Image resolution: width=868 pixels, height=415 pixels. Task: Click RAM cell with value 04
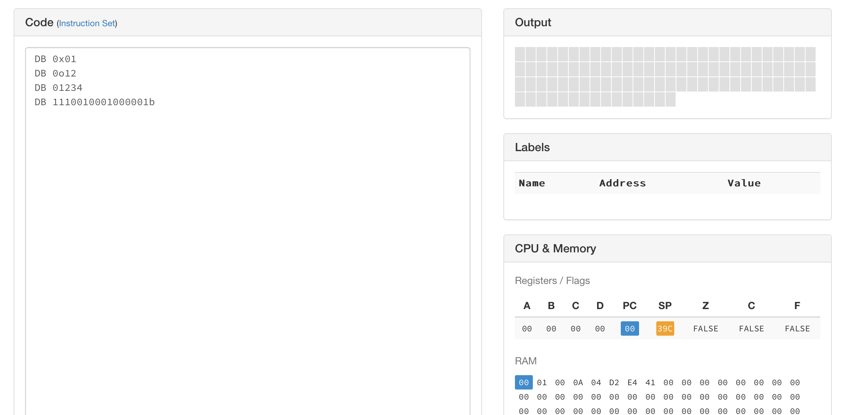pyautogui.click(x=596, y=382)
